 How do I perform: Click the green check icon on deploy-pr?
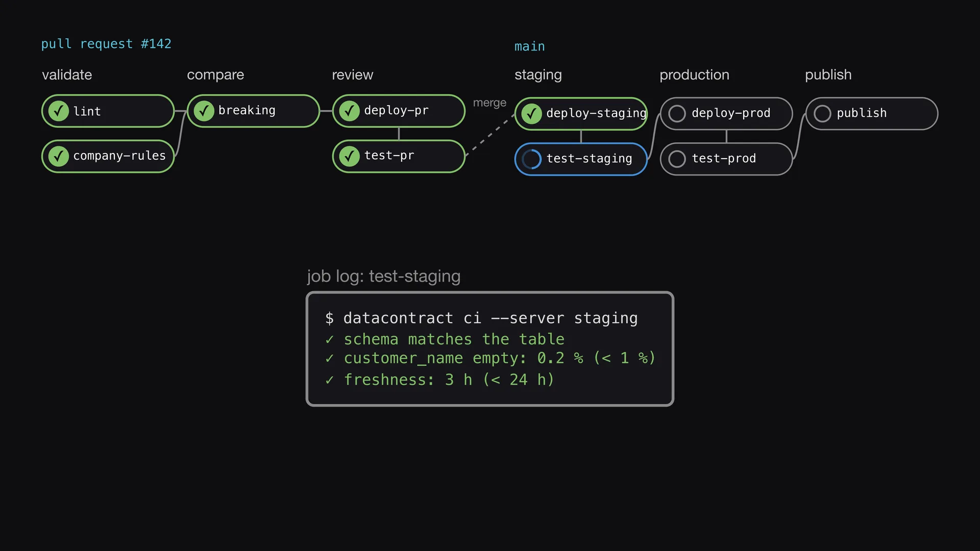point(350,111)
